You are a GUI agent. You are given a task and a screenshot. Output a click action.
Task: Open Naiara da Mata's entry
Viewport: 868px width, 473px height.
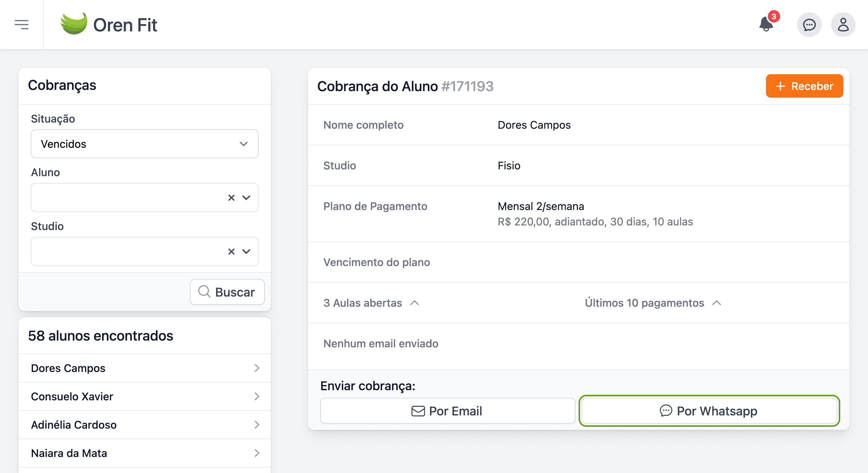pyautogui.click(x=145, y=453)
